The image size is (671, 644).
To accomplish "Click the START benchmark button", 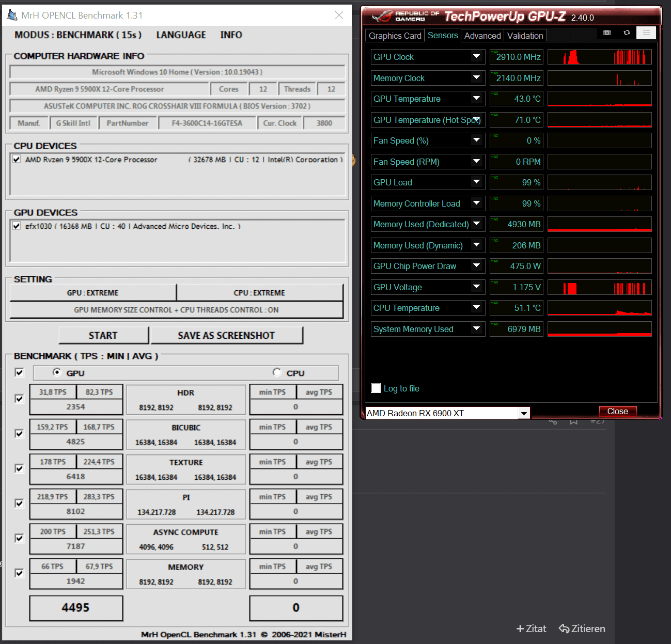I will (103, 335).
